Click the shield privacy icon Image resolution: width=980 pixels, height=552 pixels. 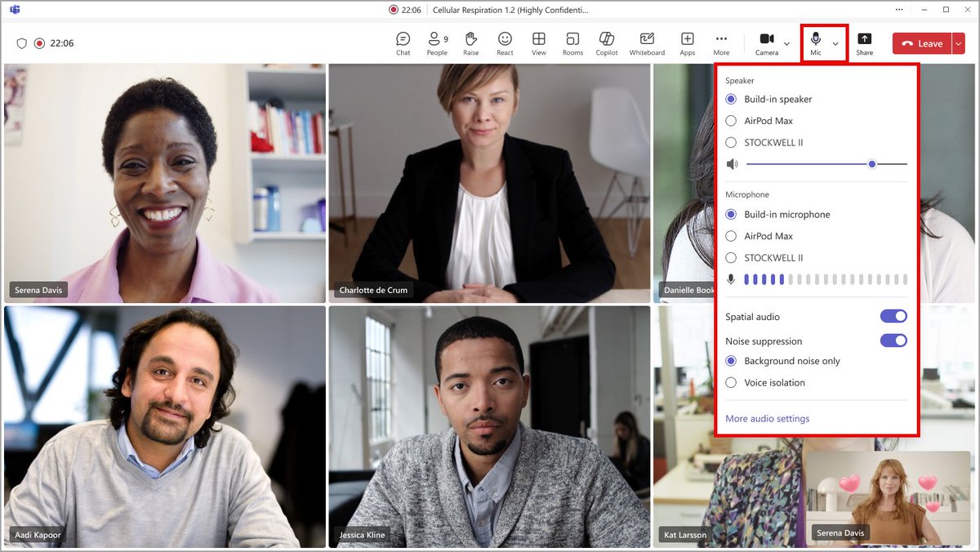pos(22,43)
